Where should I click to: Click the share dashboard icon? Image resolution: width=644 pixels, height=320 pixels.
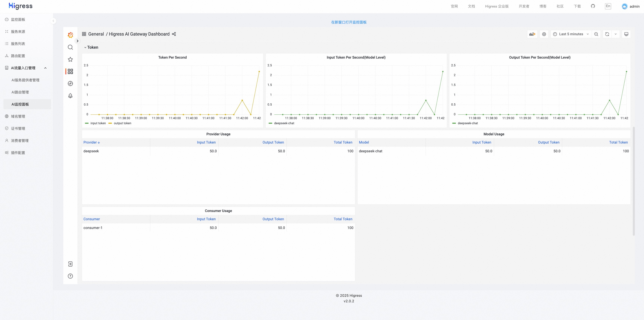pos(174,34)
